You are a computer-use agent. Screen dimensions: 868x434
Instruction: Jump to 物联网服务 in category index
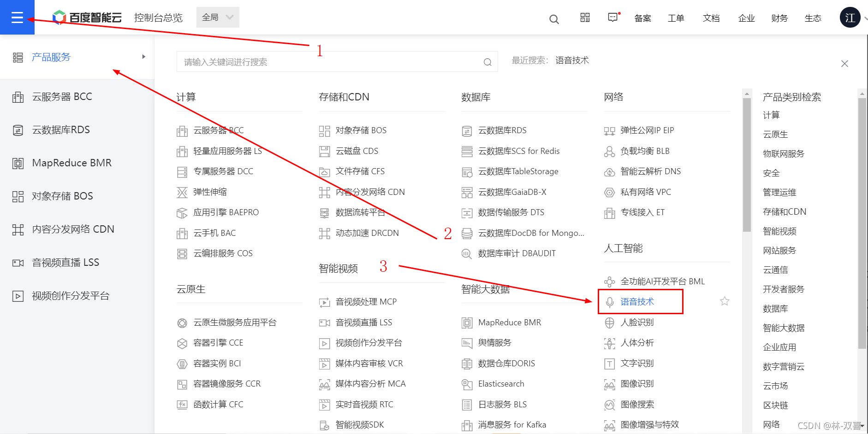point(784,154)
